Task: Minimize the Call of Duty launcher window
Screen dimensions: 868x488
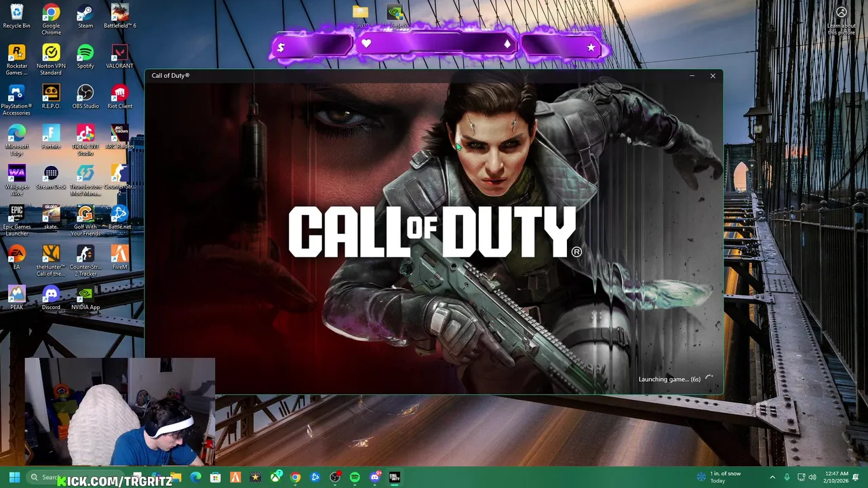Action: click(692, 76)
